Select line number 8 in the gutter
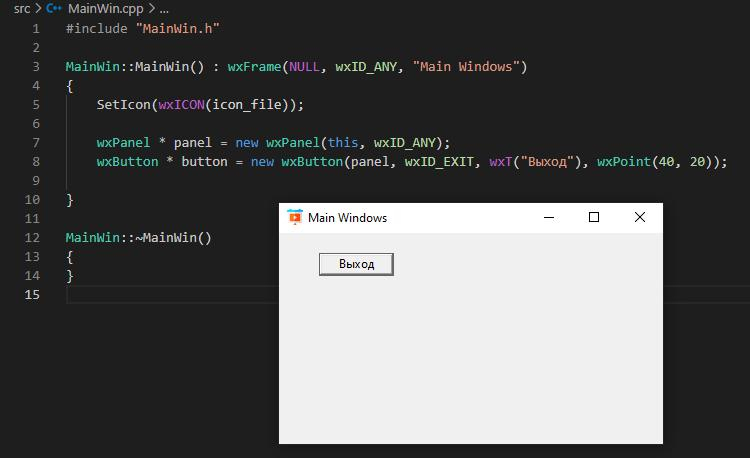 [x=36, y=161]
